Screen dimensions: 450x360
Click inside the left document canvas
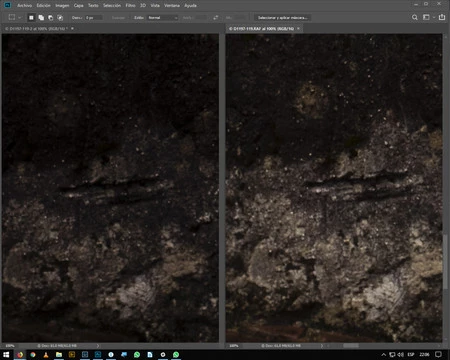coord(110,188)
